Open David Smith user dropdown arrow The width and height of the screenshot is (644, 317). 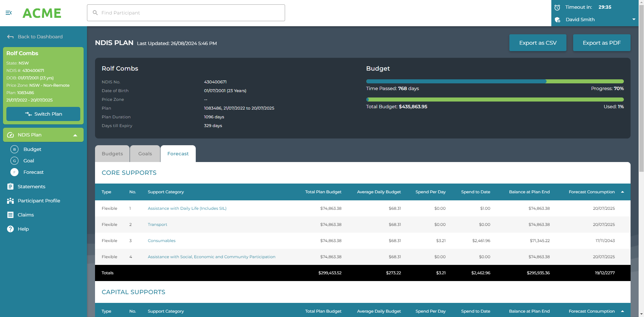point(634,19)
